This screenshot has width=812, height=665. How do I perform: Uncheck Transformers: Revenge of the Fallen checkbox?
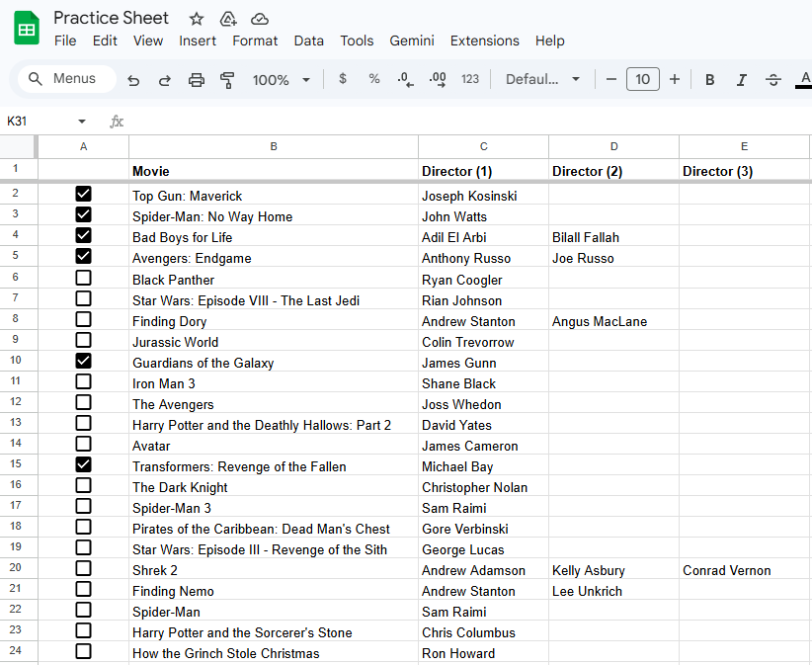(x=83, y=464)
